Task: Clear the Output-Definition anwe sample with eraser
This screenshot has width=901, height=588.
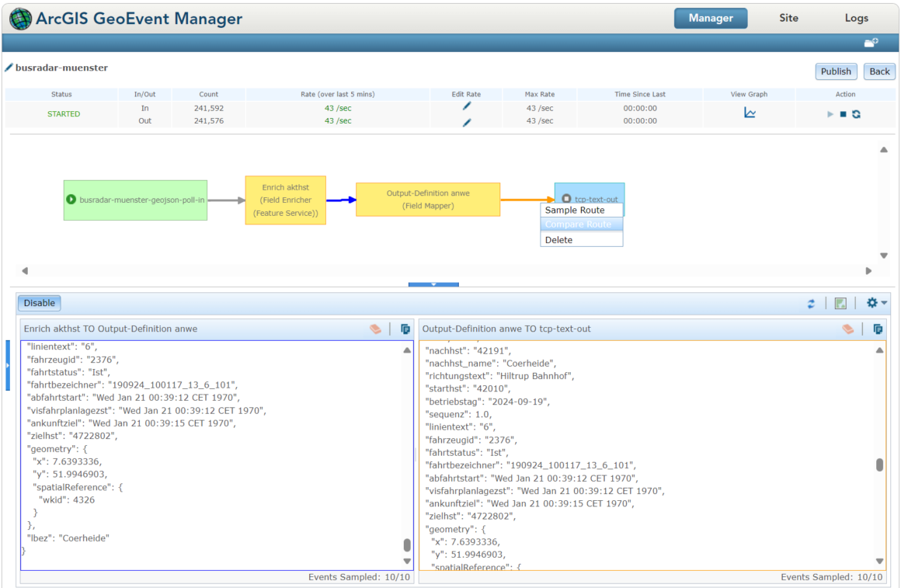Action: 847,329
